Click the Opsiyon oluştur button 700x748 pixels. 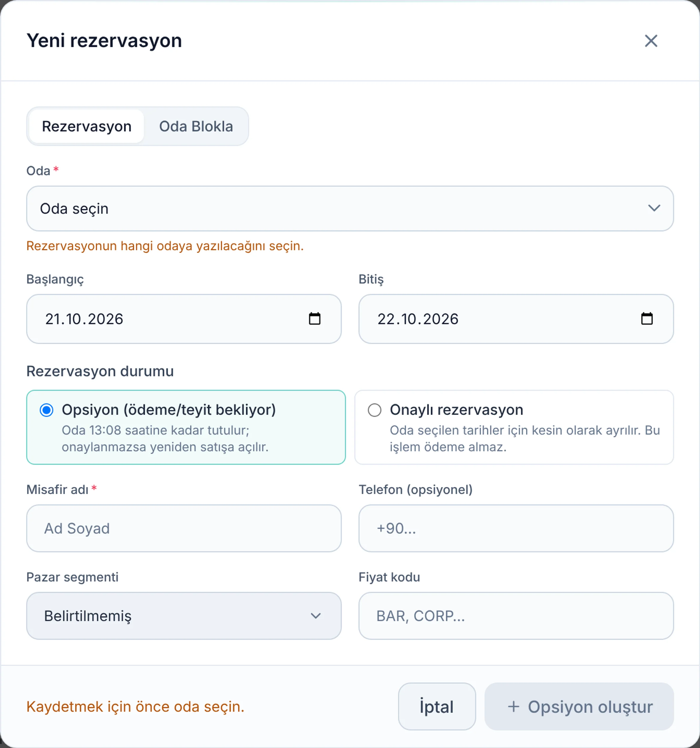tap(579, 706)
